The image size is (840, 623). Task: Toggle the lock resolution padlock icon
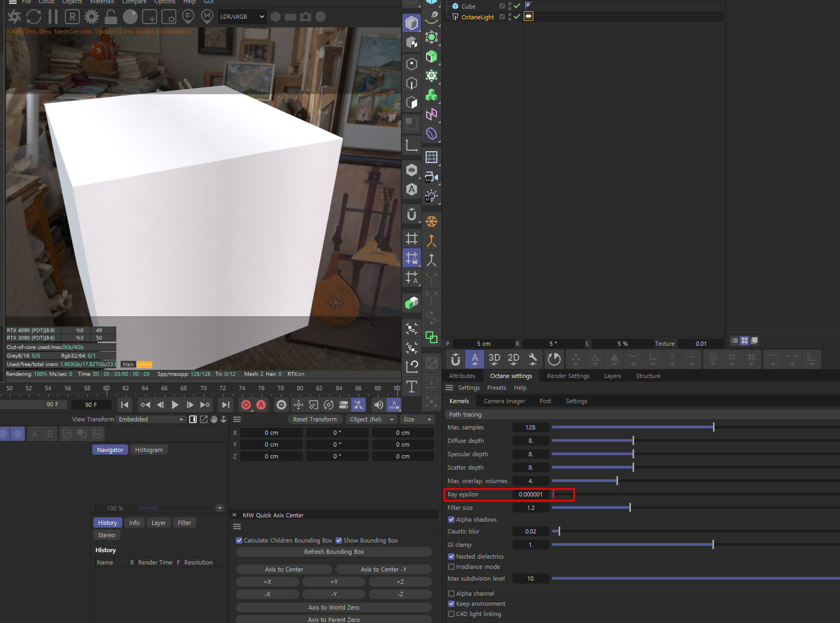click(x=111, y=17)
